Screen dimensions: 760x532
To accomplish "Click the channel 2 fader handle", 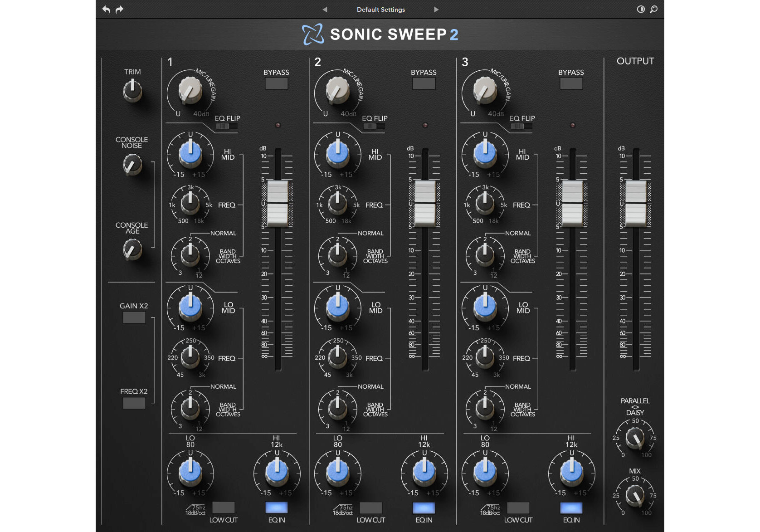I will pos(425,203).
